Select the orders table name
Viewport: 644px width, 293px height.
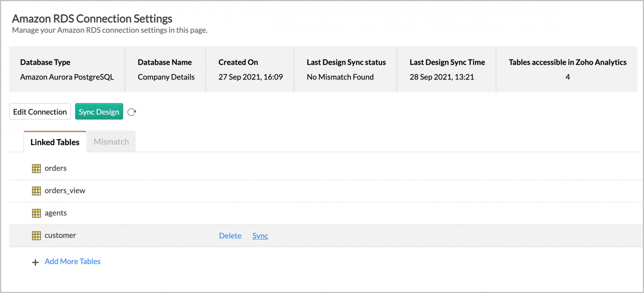[x=55, y=168]
